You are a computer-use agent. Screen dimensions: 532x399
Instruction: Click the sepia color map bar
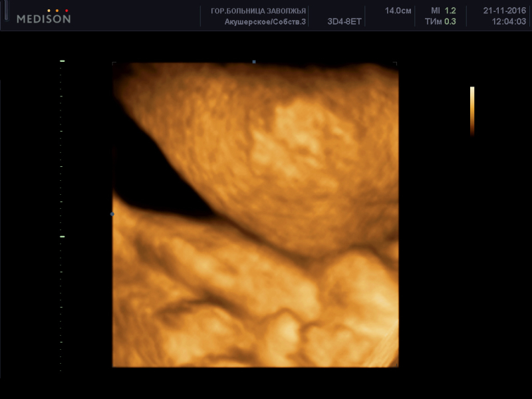pyautogui.click(x=472, y=111)
